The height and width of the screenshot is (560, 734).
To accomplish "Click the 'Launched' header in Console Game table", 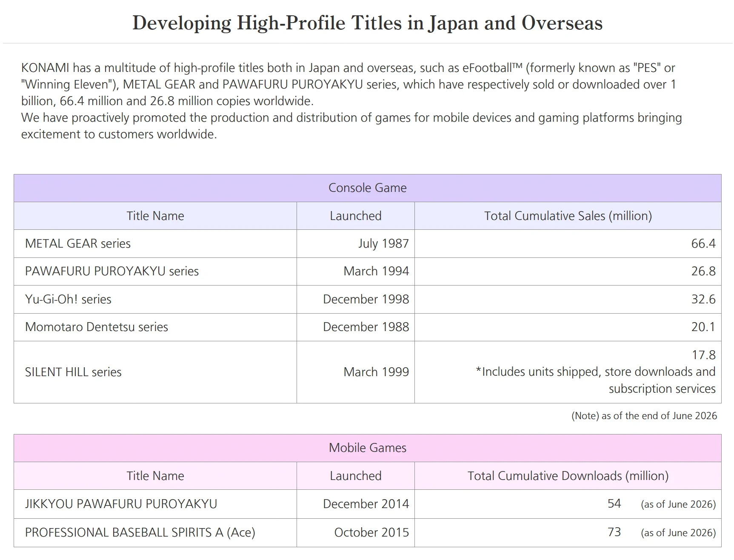I will [x=356, y=216].
